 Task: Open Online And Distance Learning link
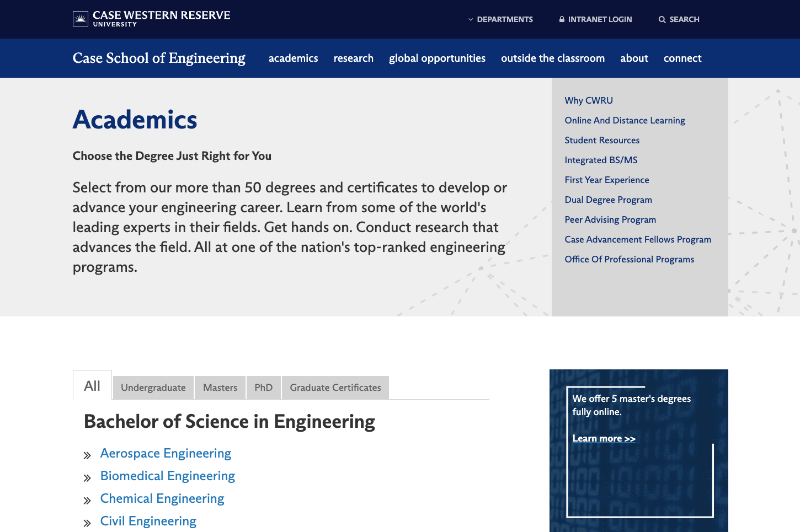[625, 120]
